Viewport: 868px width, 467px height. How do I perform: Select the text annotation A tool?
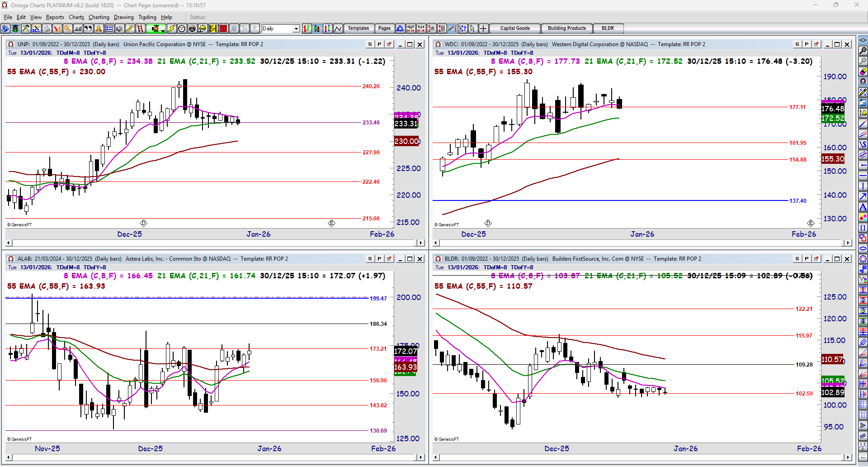click(863, 207)
